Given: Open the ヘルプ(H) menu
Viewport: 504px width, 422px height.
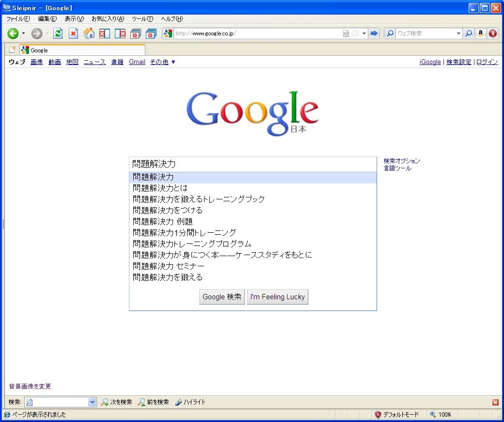Looking at the screenshot, I should 172,19.
